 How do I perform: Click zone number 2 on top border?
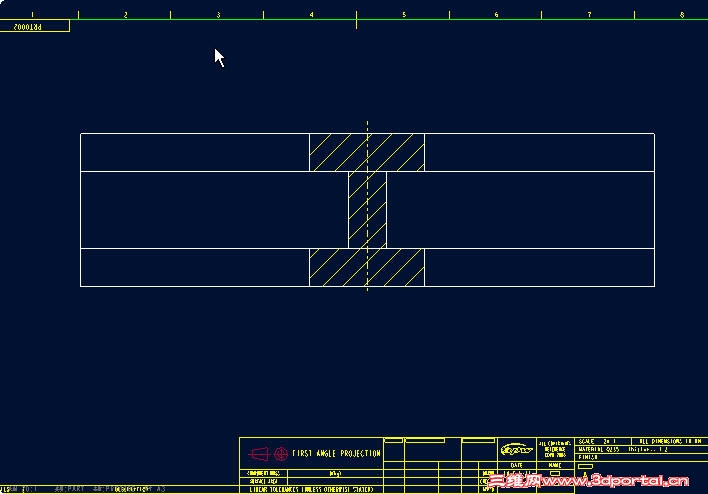pos(126,15)
